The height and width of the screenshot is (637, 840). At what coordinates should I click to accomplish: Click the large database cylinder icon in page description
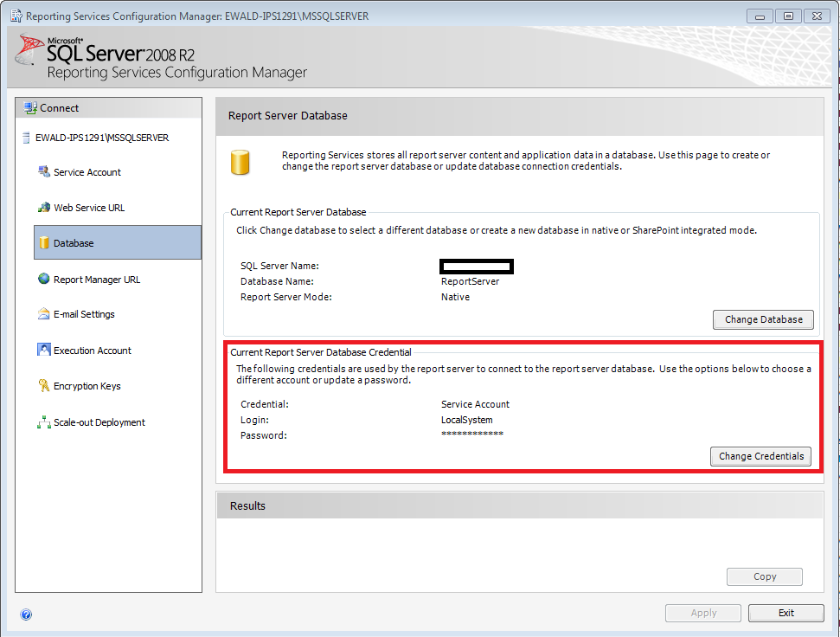[240, 163]
